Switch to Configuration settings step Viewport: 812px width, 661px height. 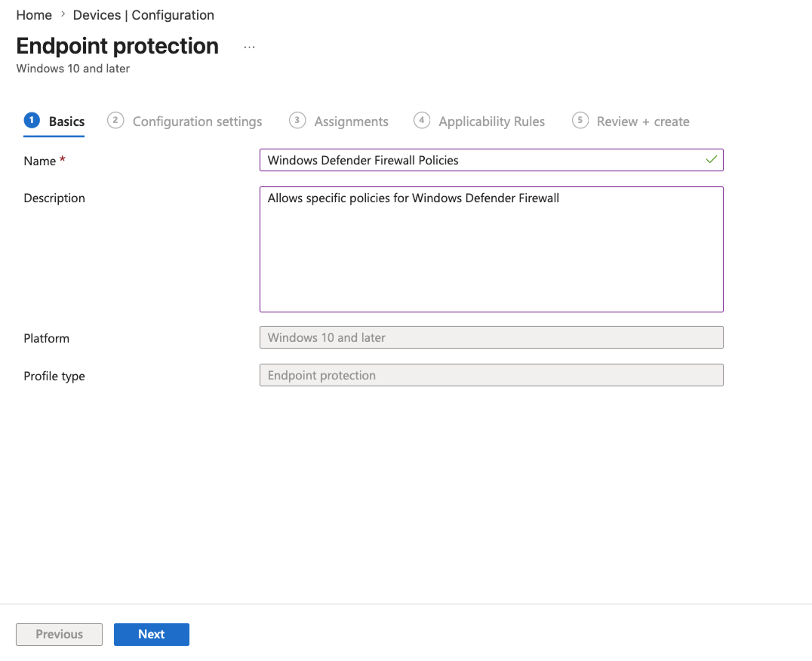(x=185, y=121)
